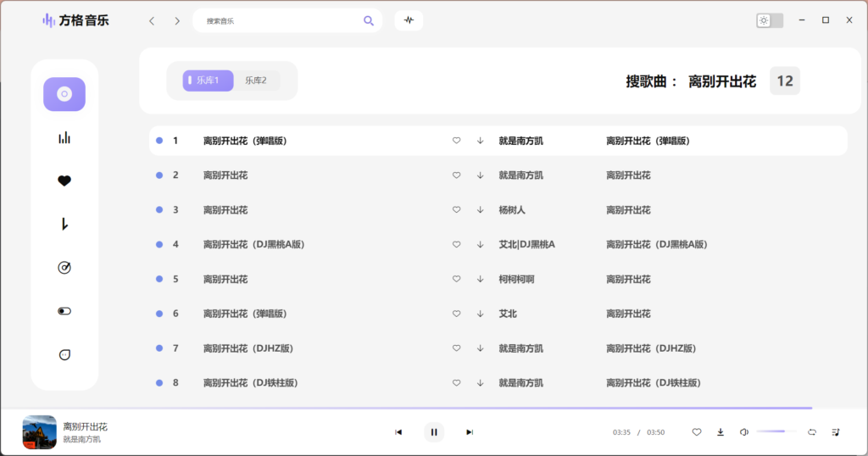868x456 pixels.
Task: Switch to 乐库1 tab
Action: [209, 81]
